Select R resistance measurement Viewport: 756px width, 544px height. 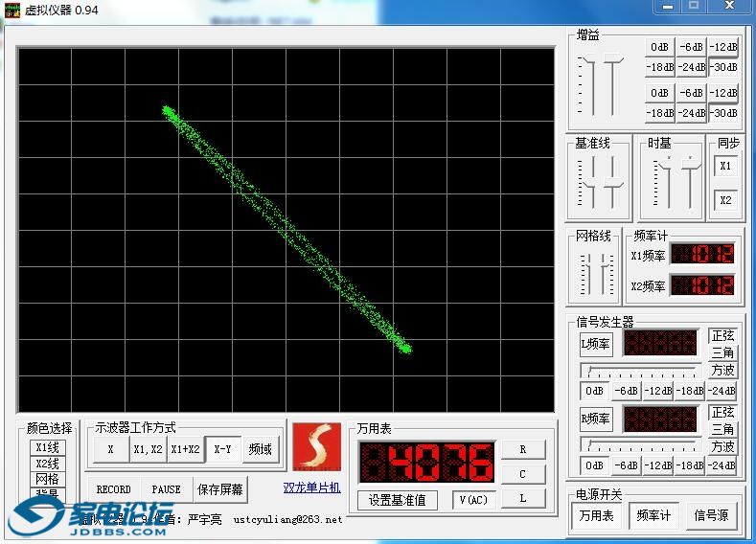pyautogui.click(x=523, y=449)
